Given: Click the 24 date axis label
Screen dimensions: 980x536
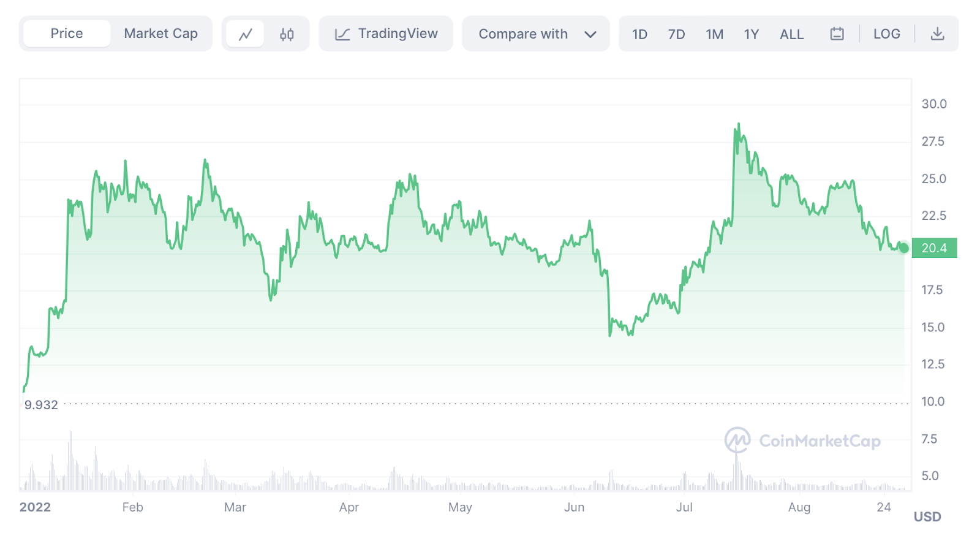Looking at the screenshot, I should pyautogui.click(x=883, y=507).
